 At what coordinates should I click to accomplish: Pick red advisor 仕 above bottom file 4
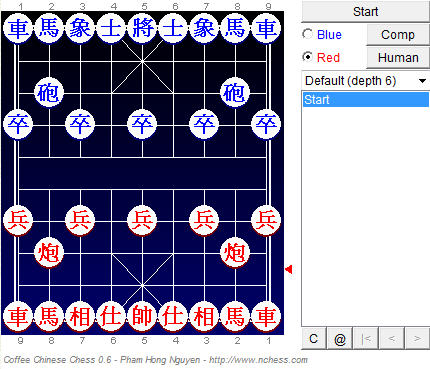(173, 316)
